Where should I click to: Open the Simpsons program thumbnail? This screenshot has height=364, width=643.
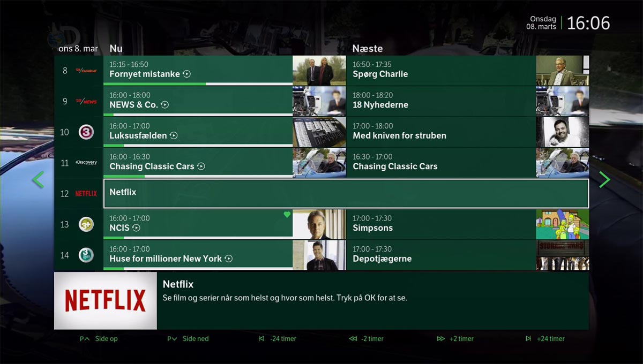562,224
